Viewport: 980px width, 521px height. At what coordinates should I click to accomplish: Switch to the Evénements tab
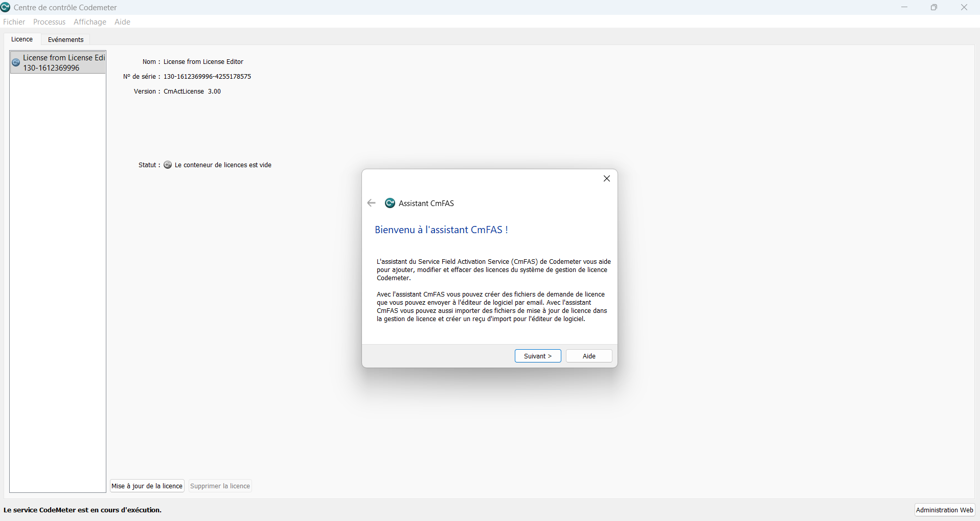point(65,39)
